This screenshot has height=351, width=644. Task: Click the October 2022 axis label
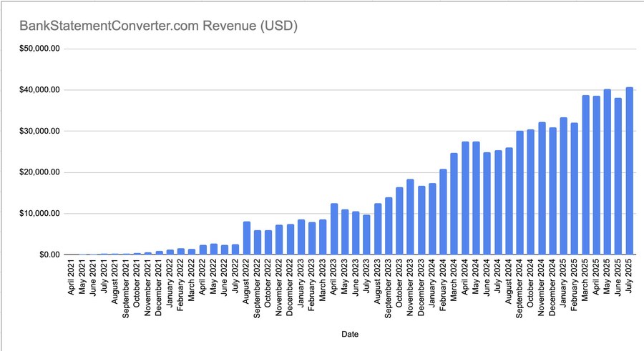268,283
